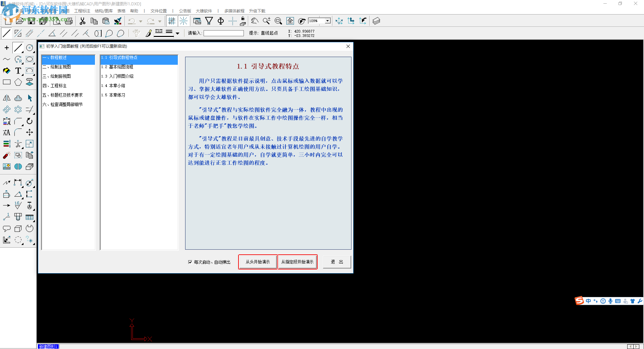The image size is (644, 349).
Task: Open the undo history dropdown arrow
Action: pyautogui.click(x=141, y=21)
